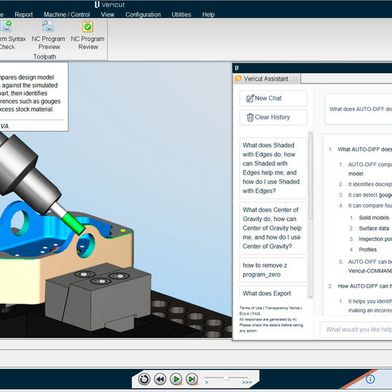
Task: Open the 'What does Export' chat history item
Action: (x=273, y=292)
